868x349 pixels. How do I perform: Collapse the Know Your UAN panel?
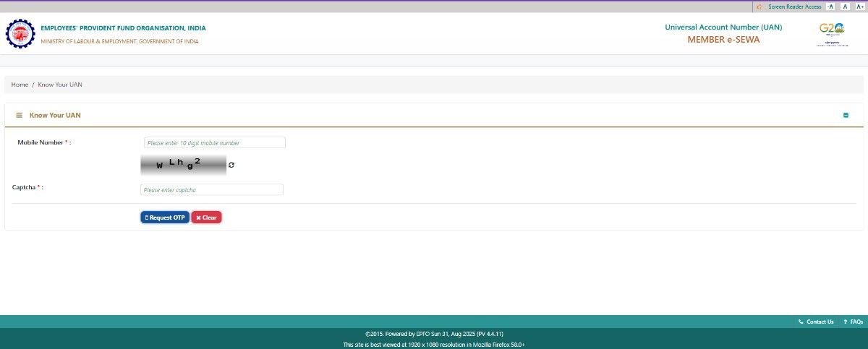[846, 116]
